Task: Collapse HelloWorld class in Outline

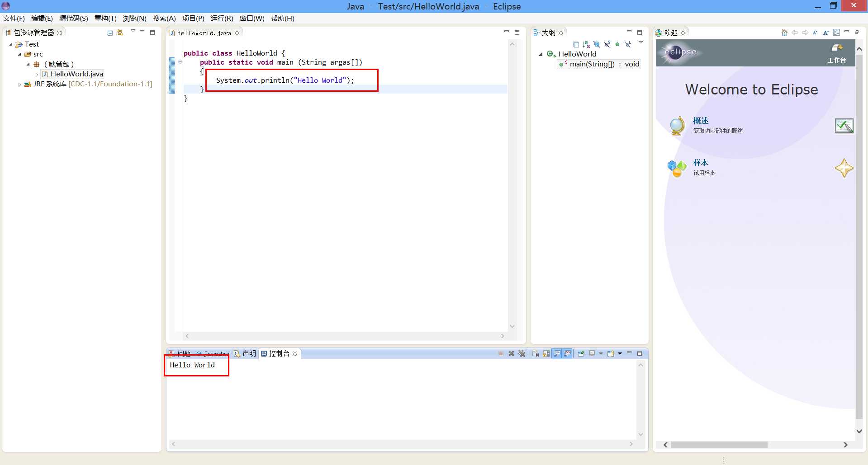Action: (541, 54)
